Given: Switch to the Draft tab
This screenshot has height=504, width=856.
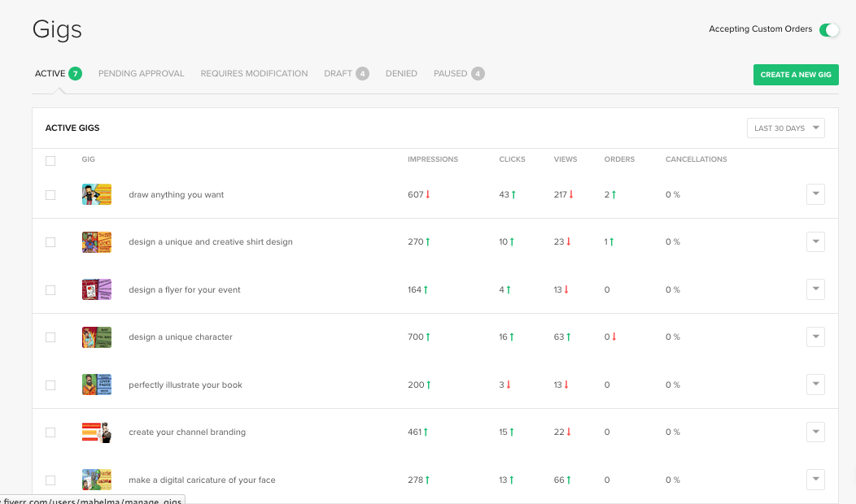Looking at the screenshot, I should pyautogui.click(x=338, y=74).
